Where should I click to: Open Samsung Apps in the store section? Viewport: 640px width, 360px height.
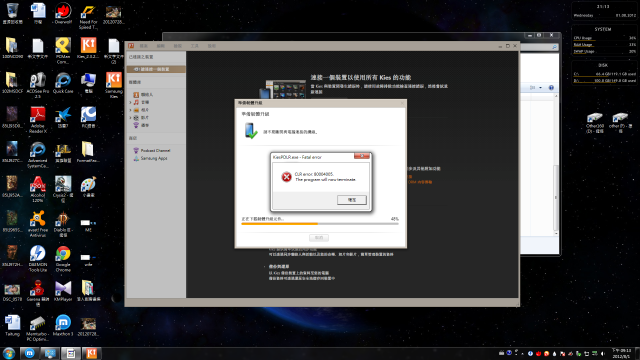150,158
